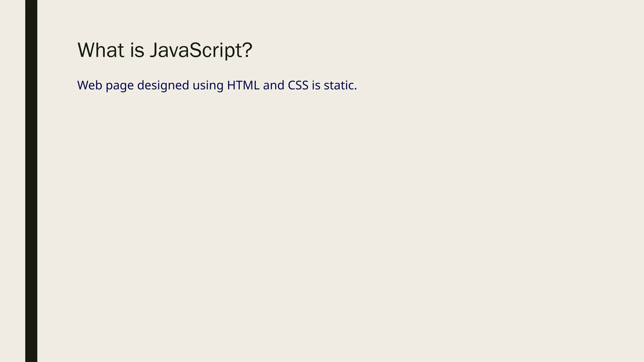
Task: Click the word 'HTML' in body text
Action: click(243, 85)
